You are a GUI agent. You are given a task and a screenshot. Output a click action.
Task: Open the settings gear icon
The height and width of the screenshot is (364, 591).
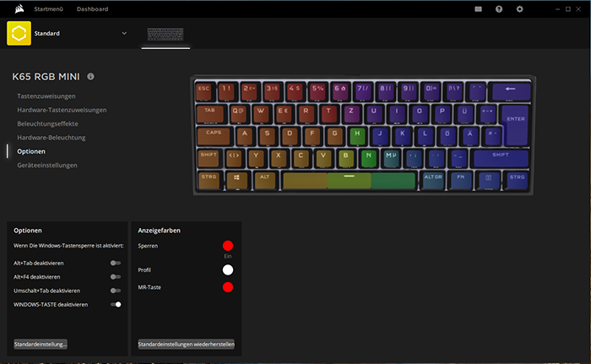pyautogui.click(x=519, y=9)
